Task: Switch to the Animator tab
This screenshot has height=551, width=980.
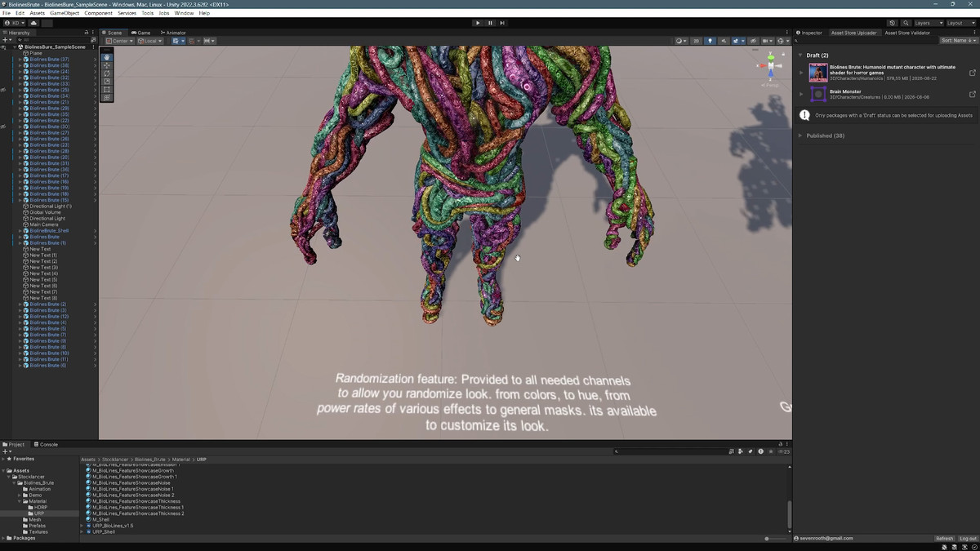Action: click(172, 33)
